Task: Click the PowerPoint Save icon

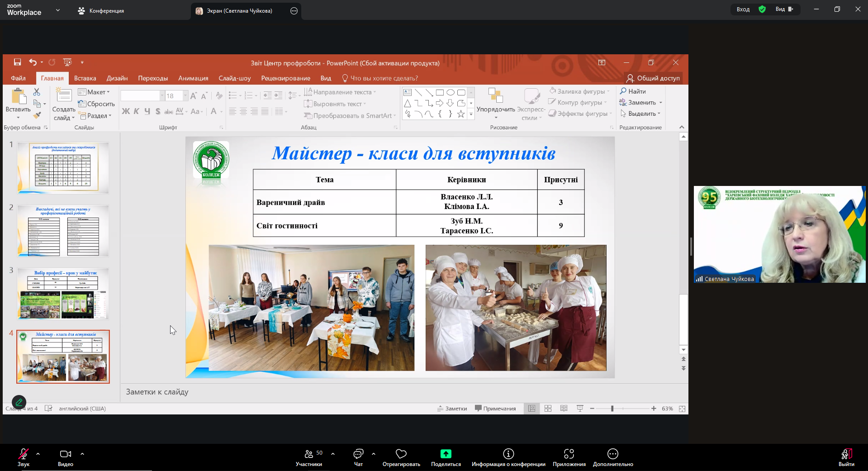Action: pos(17,62)
